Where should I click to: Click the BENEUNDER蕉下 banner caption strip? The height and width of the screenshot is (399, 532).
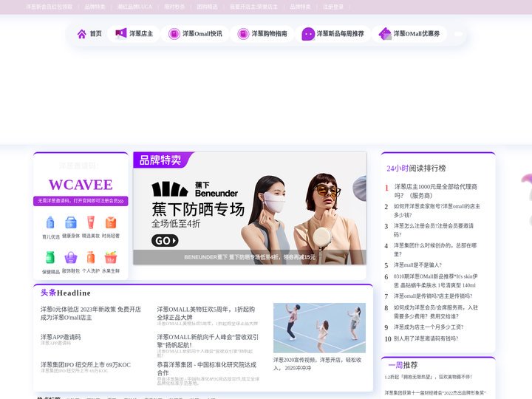[250, 257]
